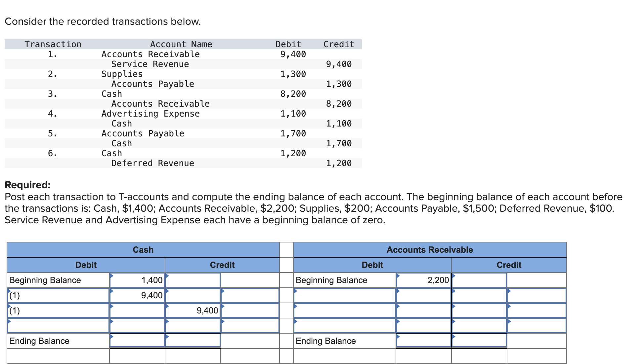Click 'Debit' header in the journal table
The image size is (643, 364).
tap(288, 44)
